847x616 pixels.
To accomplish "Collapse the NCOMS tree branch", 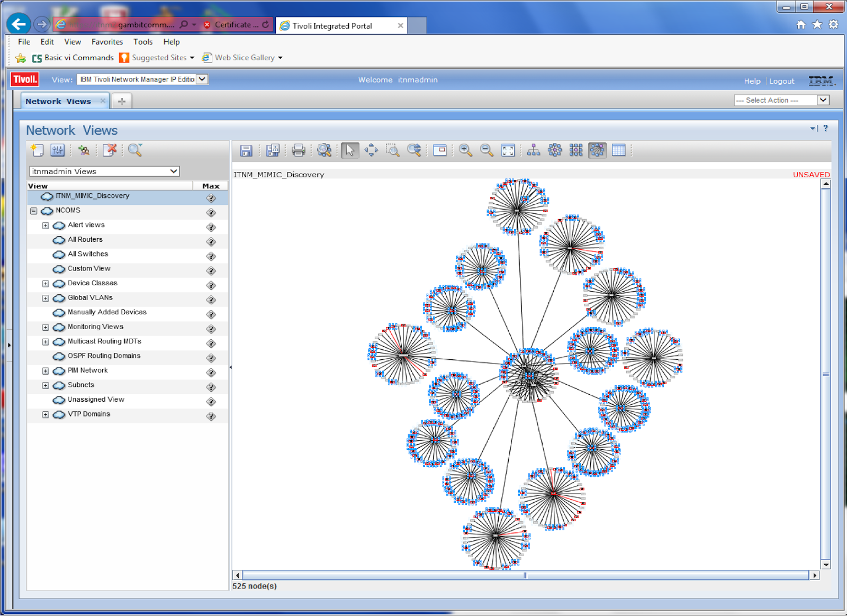I will (33, 211).
